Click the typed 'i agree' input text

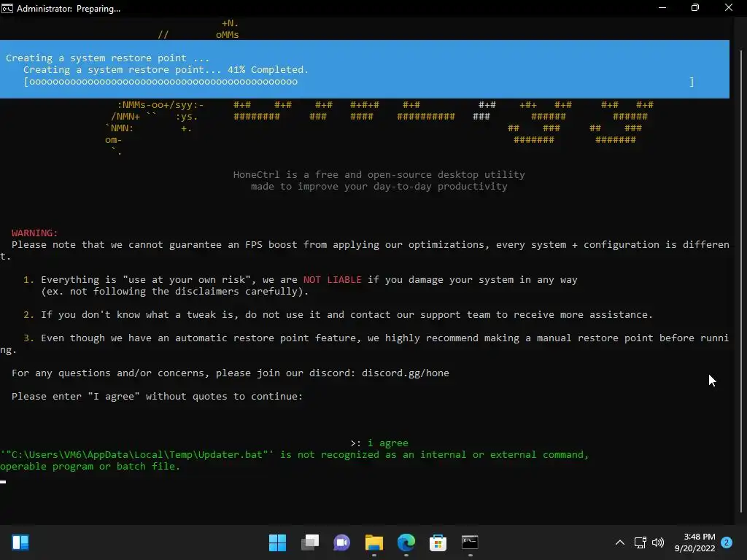(x=388, y=443)
